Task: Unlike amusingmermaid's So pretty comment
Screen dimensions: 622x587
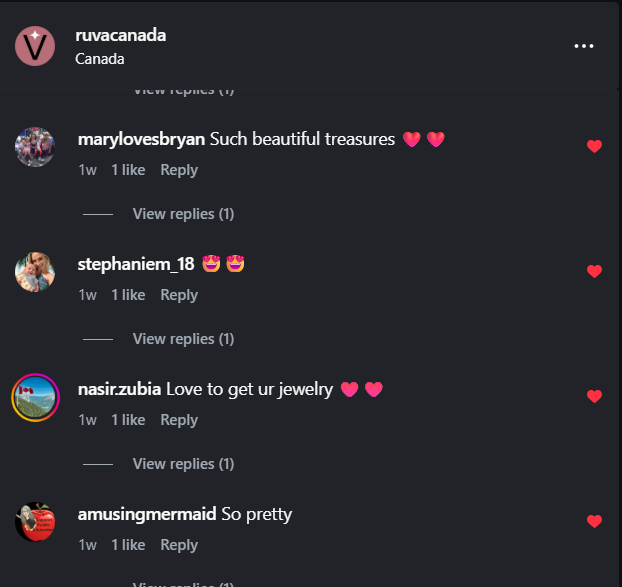Action: point(594,521)
